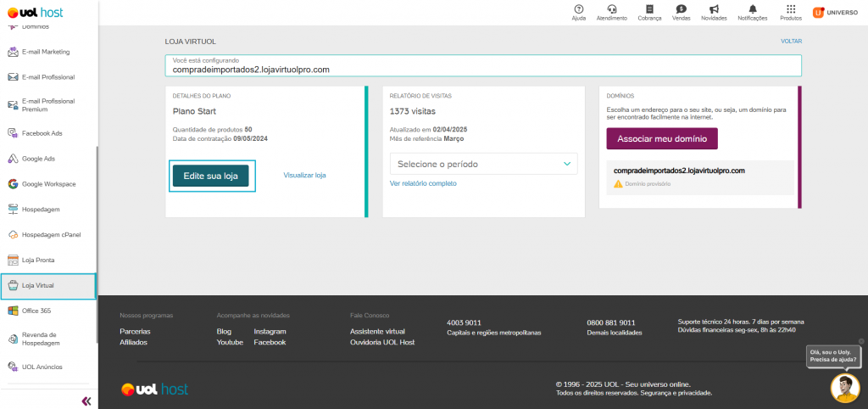Click the Associar meu domínio button
Viewport: 868px width, 409px height.
(662, 139)
